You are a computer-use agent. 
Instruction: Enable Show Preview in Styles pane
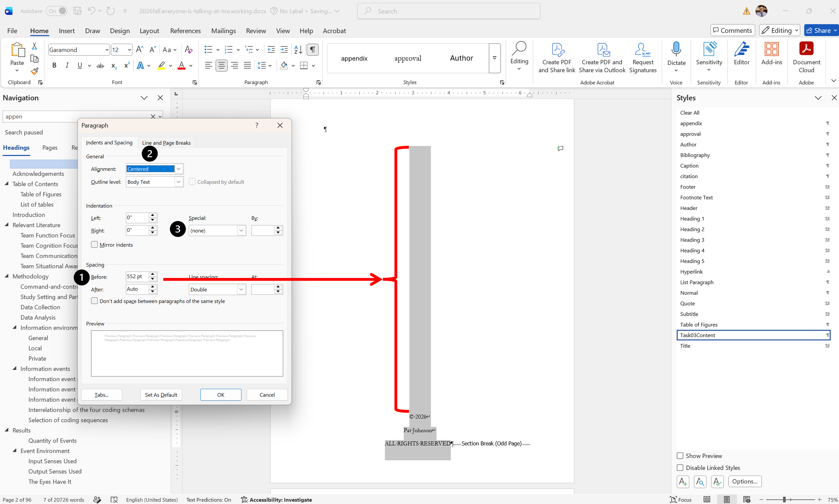click(x=680, y=456)
